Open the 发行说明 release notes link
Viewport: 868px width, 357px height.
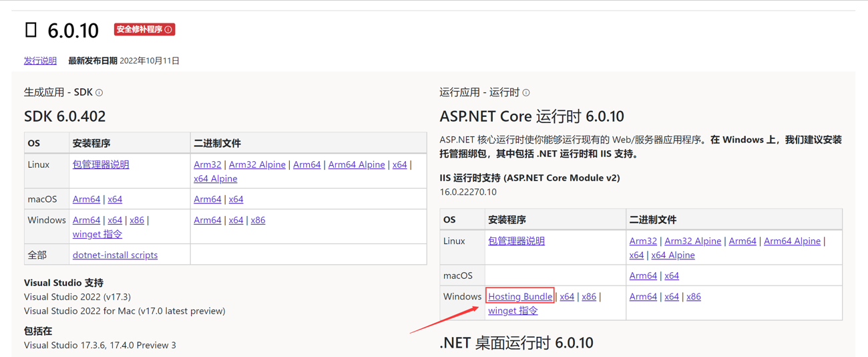click(40, 61)
